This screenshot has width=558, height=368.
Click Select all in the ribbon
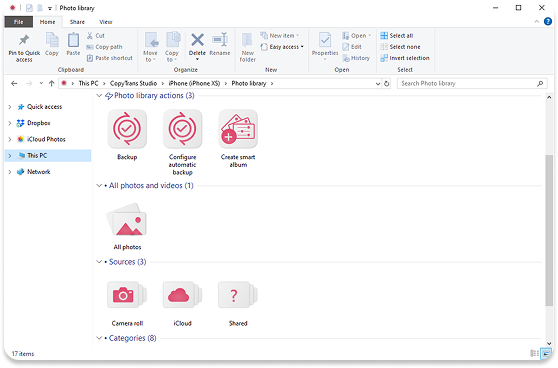[x=397, y=36]
